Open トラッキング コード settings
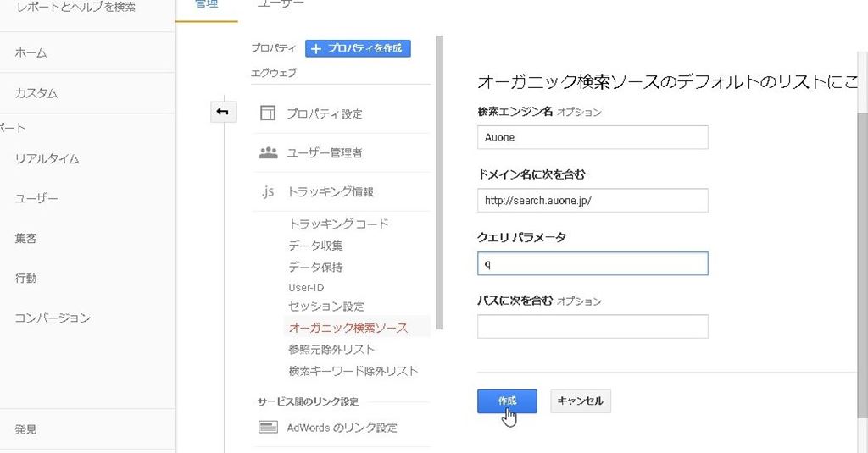This screenshot has height=453, width=868. (x=338, y=224)
